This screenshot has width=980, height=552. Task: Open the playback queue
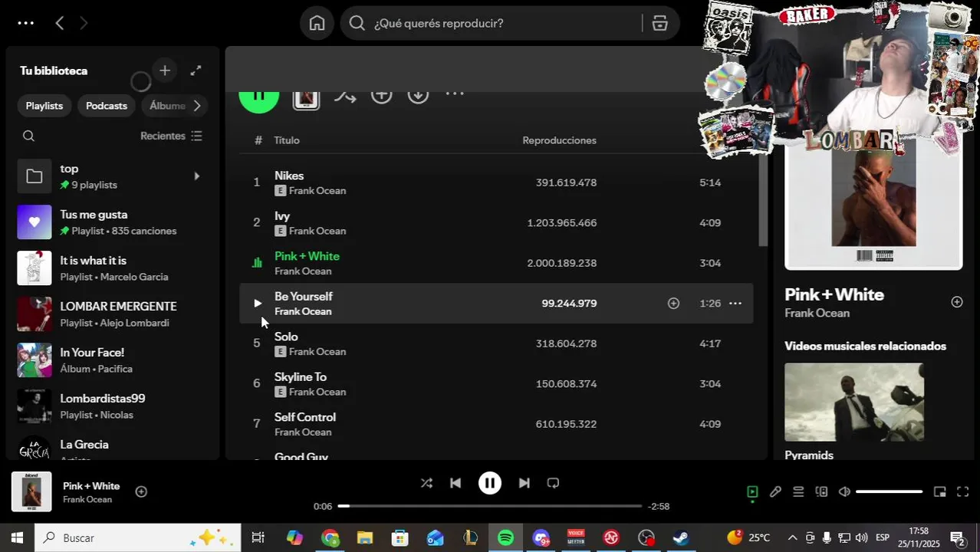point(798,492)
